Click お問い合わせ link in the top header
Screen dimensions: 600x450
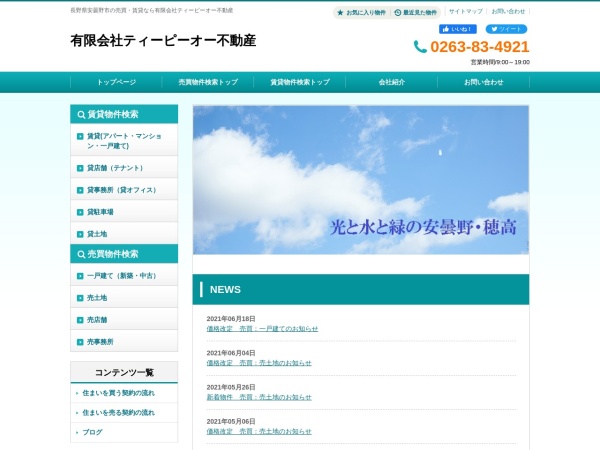(508, 11)
